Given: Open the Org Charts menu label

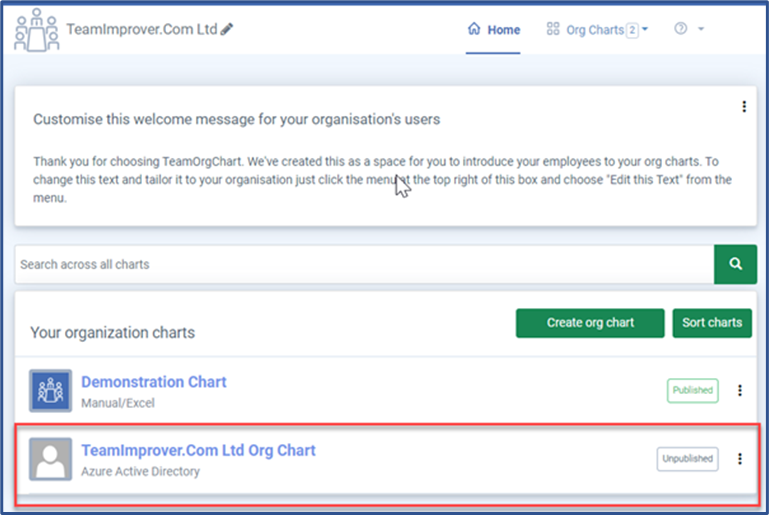Looking at the screenshot, I should [x=594, y=30].
